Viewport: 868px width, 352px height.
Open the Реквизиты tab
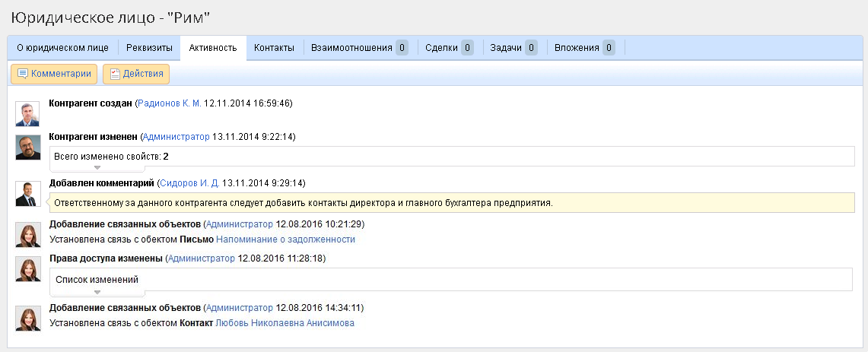pos(149,48)
